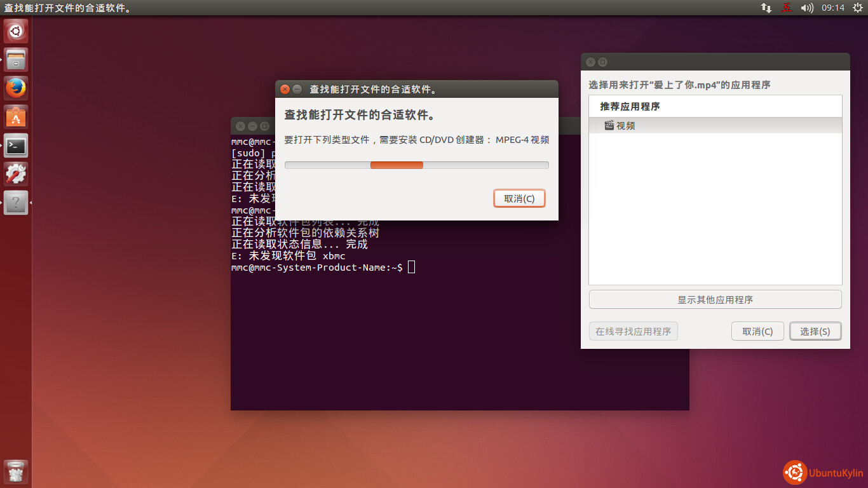Screen dimensions: 868x488
Task: Click the search progress bar
Action: point(416,165)
